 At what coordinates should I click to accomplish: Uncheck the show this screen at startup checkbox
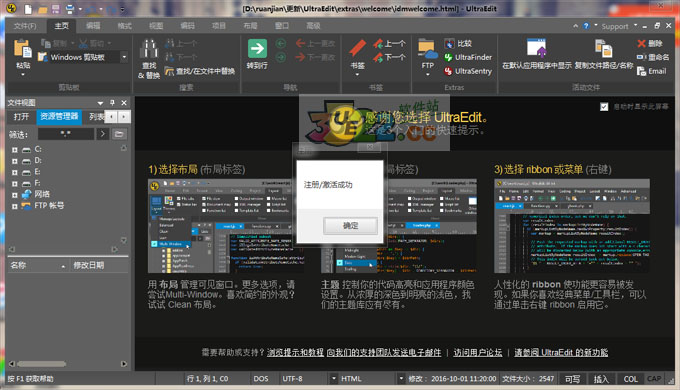click(x=604, y=107)
